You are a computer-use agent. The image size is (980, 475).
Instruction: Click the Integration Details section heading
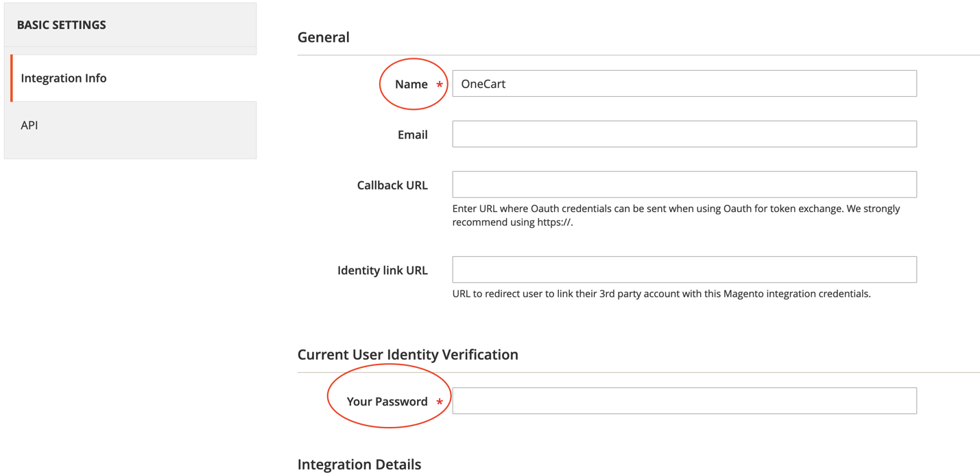pyautogui.click(x=359, y=465)
